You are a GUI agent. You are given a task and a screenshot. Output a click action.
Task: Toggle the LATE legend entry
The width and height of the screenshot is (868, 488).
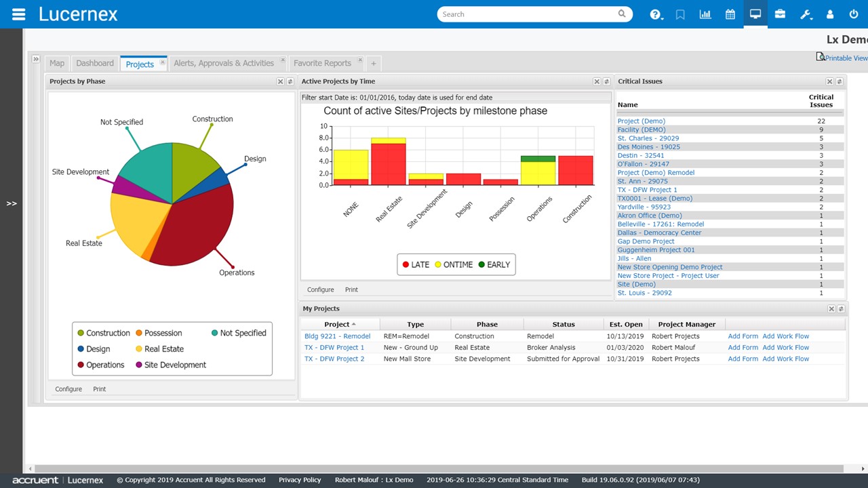[x=416, y=264]
